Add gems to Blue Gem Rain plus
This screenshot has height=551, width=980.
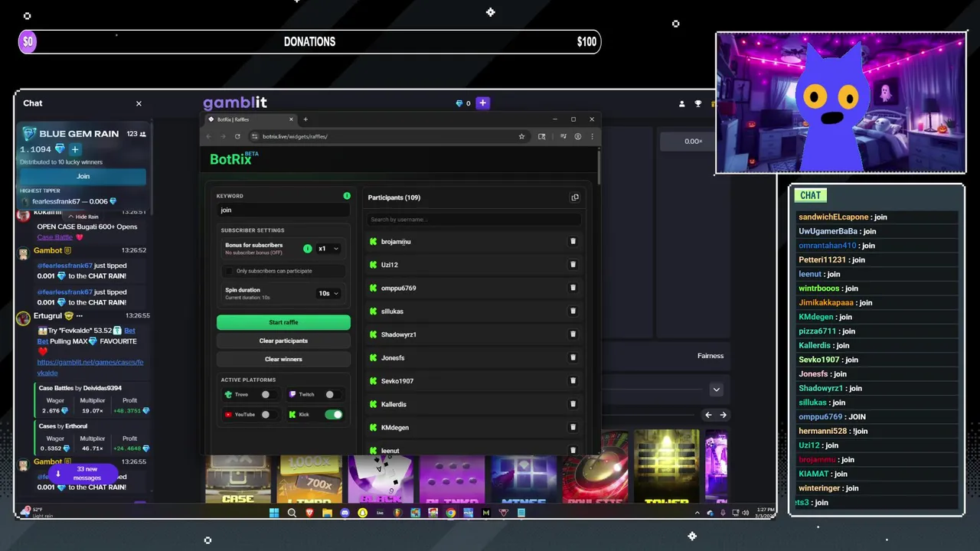tap(74, 149)
